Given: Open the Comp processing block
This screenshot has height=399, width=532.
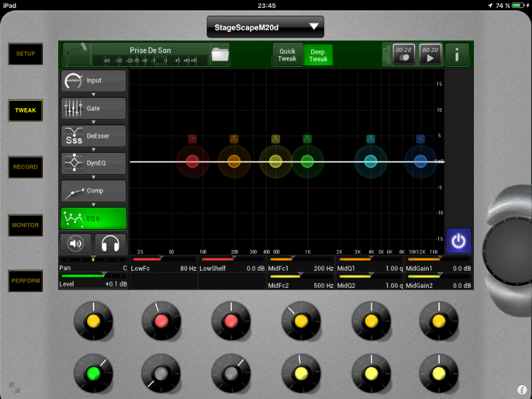Looking at the screenshot, I should pyautogui.click(x=94, y=191).
